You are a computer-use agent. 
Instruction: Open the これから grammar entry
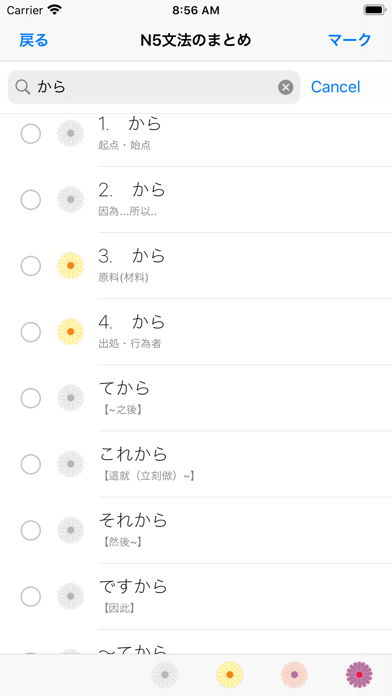(x=196, y=464)
